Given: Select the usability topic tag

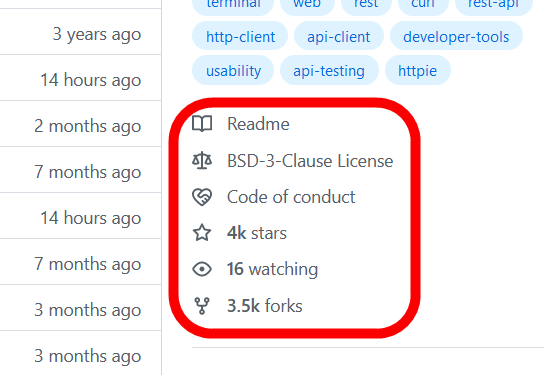Looking at the screenshot, I should click(233, 70).
